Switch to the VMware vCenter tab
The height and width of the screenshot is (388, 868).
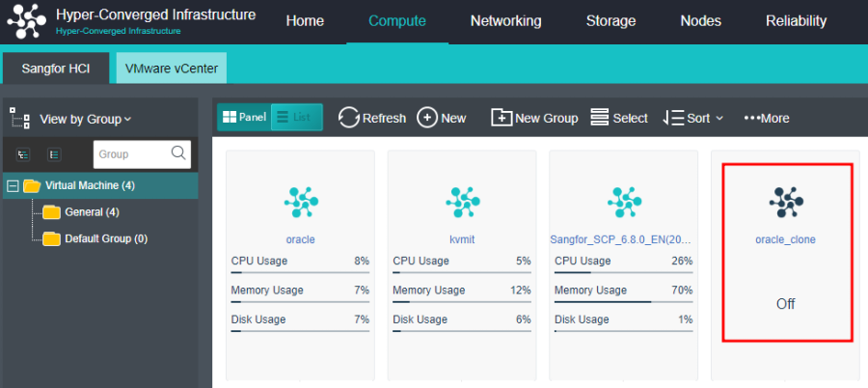click(172, 69)
